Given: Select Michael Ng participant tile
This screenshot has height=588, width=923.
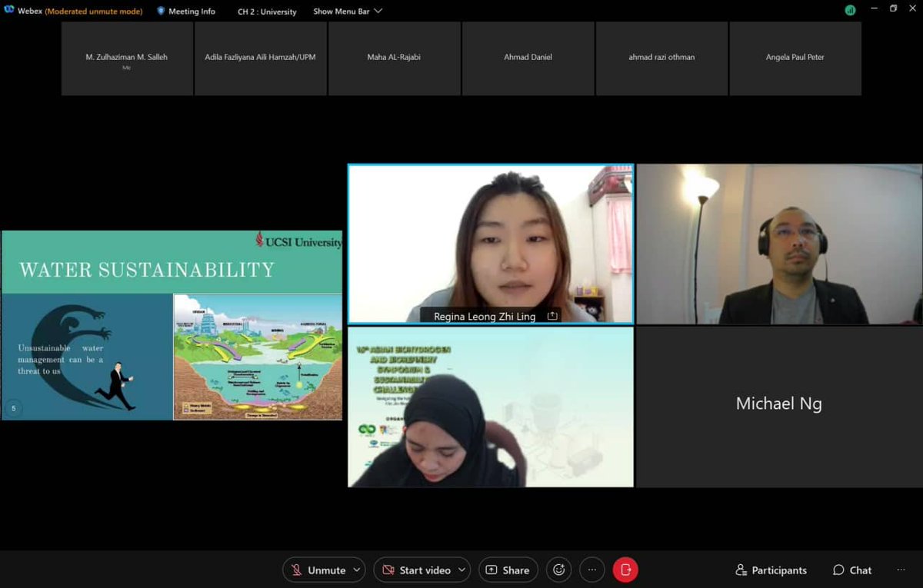Looking at the screenshot, I should pos(778,407).
